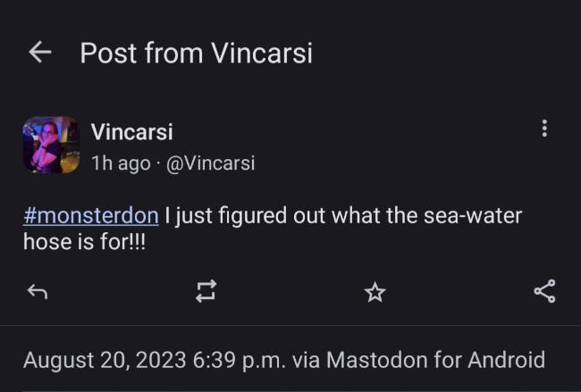Tap "I just figured out" in the post
The height and width of the screenshot is (392, 581).
pyautogui.click(x=225, y=216)
